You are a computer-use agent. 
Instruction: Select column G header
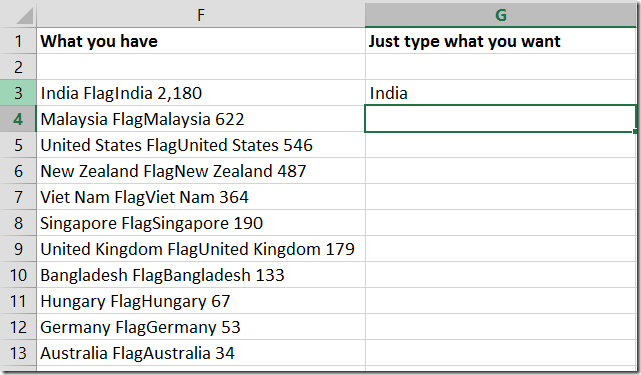(500, 15)
